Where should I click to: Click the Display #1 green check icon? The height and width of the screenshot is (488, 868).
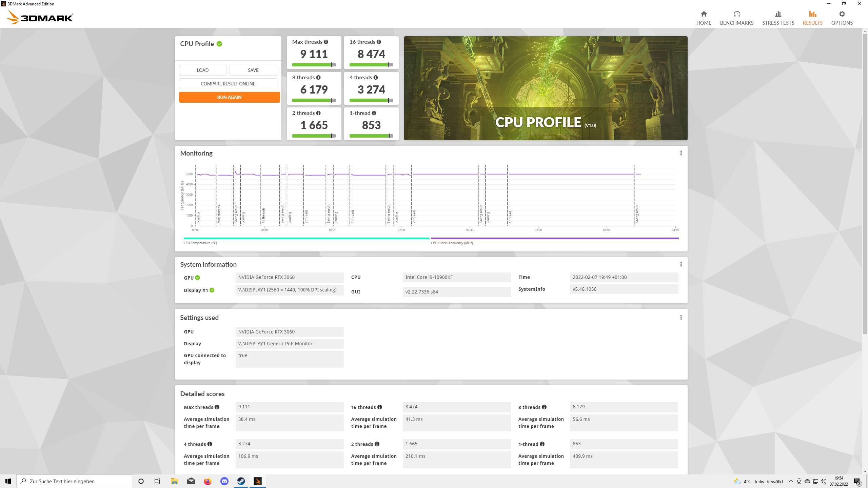point(212,290)
